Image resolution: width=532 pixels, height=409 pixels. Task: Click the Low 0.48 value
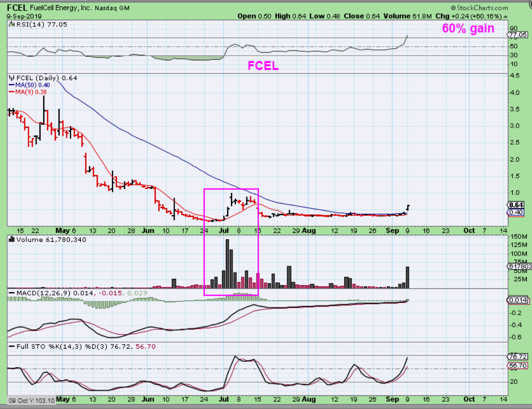click(324, 16)
